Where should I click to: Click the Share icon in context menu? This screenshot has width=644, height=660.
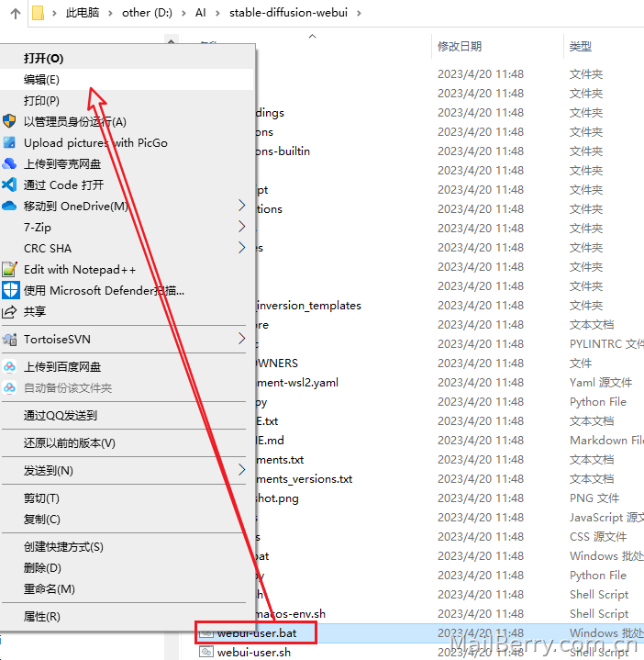tap(9, 311)
